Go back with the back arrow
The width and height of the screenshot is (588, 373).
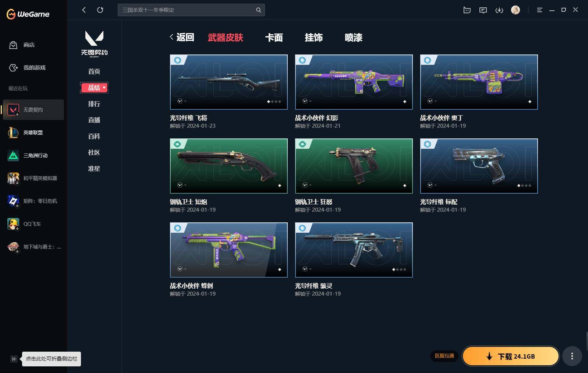(x=84, y=10)
